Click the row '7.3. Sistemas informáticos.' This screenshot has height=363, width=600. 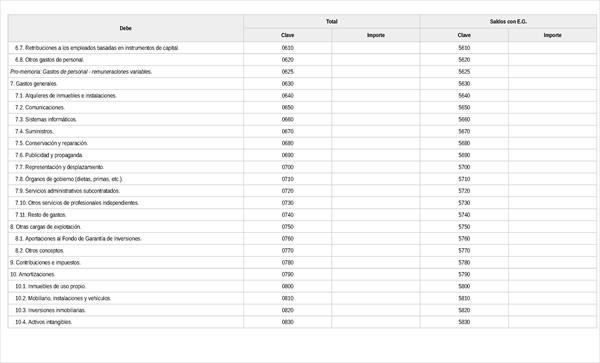click(302, 119)
